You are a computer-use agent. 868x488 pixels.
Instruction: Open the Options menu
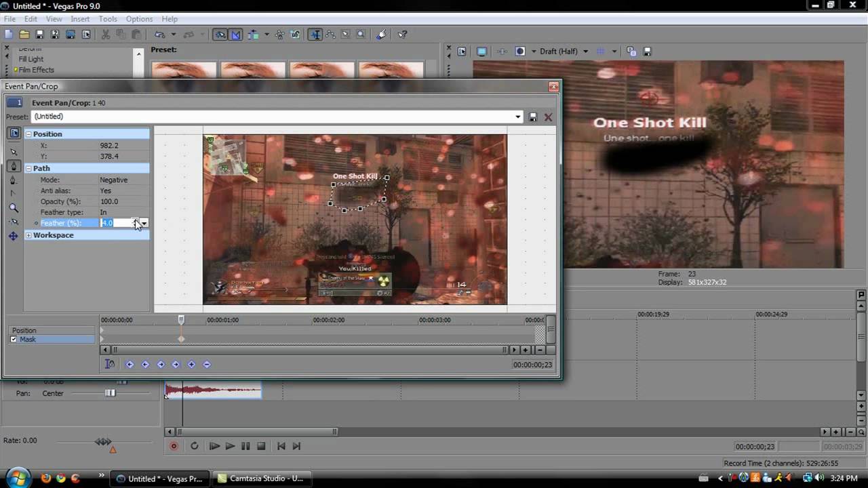(139, 19)
